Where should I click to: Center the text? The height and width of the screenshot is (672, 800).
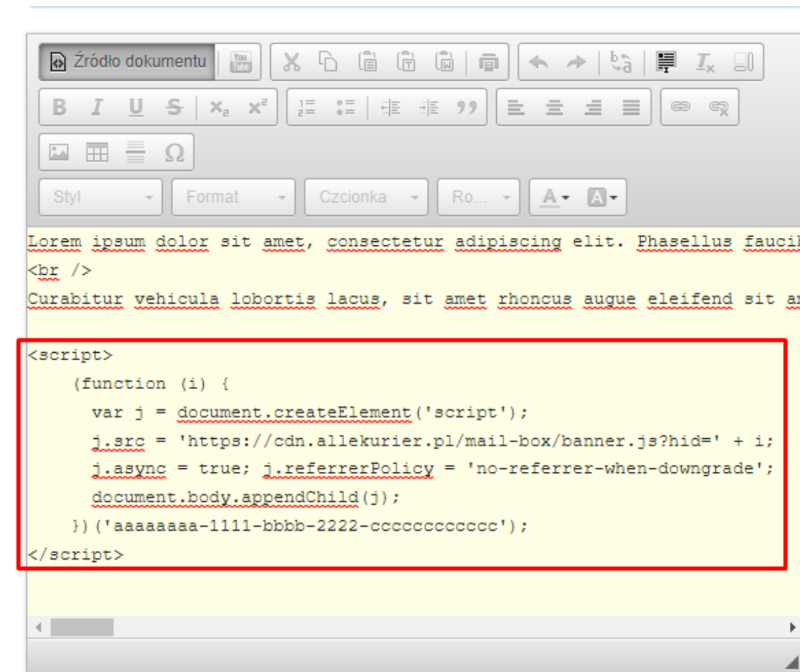(x=554, y=107)
